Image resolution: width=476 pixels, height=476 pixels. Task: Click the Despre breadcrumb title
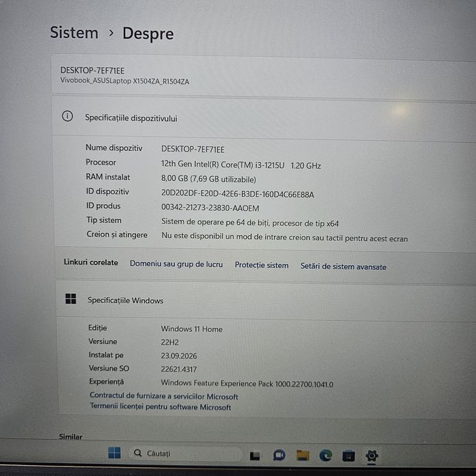[148, 33]
